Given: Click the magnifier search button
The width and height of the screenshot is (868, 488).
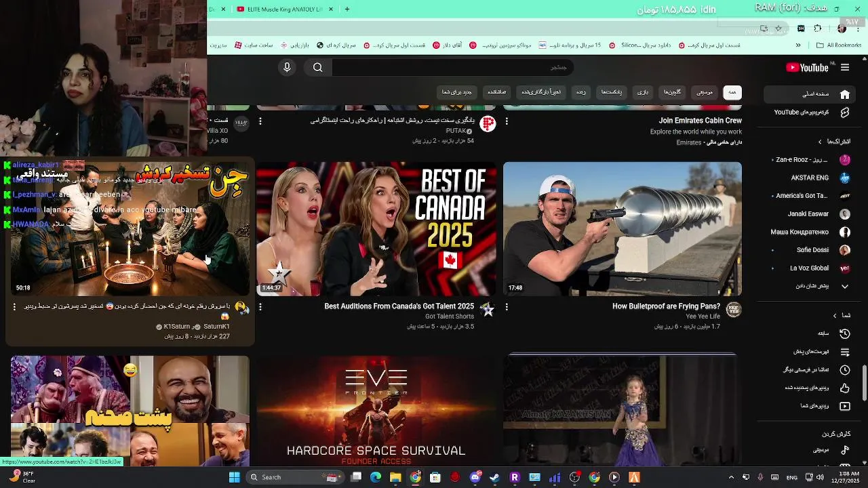Looking at the screenshot, I should point(317,67).
